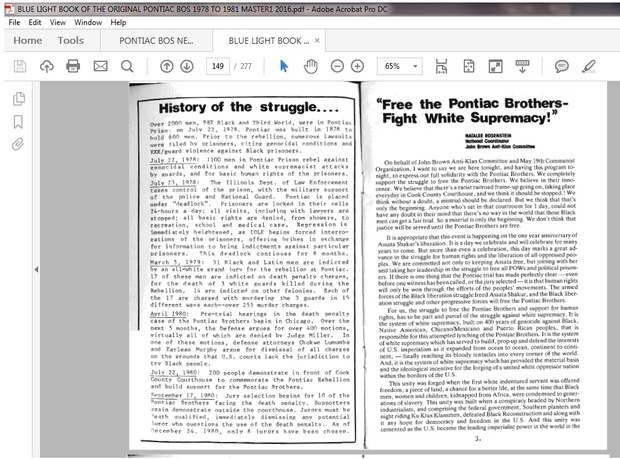
Task: Open the Edit menu
Action: [x=35, y=22]
